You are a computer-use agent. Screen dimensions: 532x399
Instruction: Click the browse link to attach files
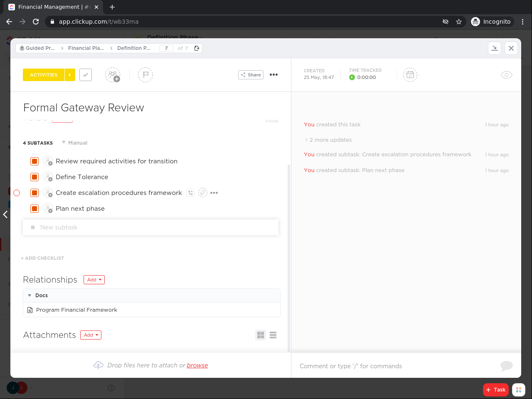coord(197,365)
